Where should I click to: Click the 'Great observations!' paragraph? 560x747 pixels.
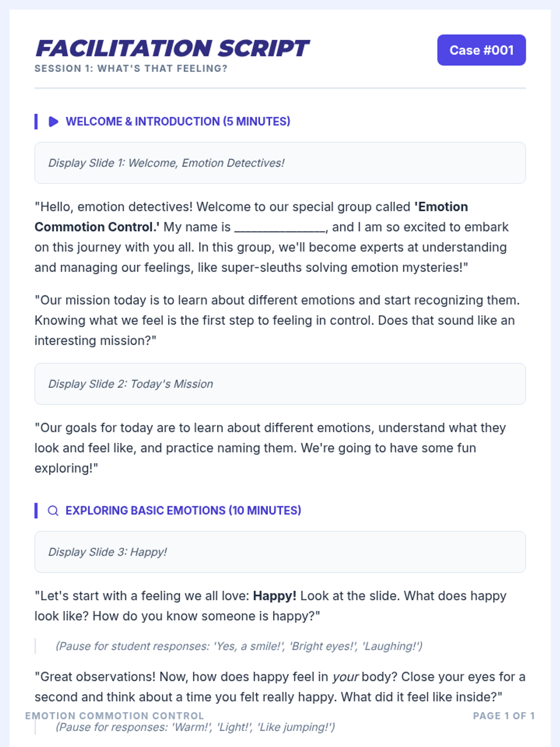(x=280, y=687)
